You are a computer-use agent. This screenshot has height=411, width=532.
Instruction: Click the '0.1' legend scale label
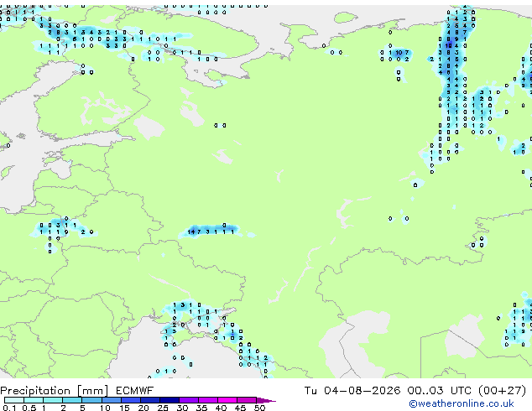[9, 408]
